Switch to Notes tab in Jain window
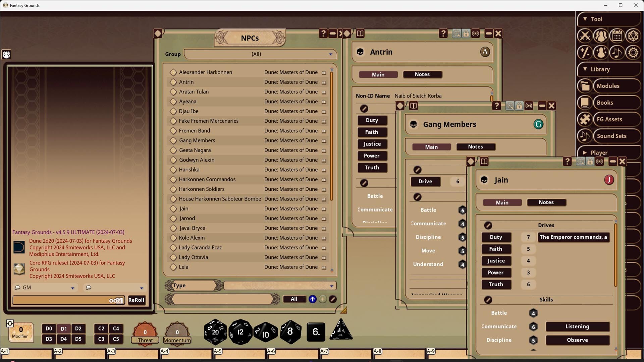This screenshot has width=644, height=362. click(546, 202)
